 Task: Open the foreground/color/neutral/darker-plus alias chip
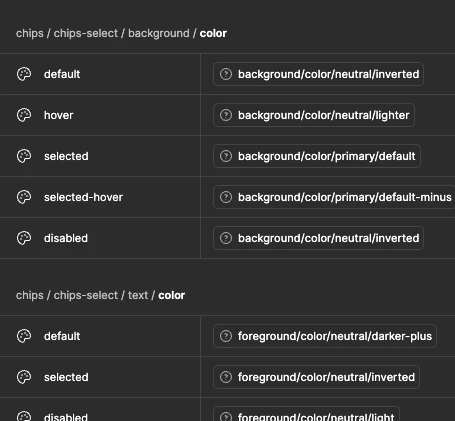(x=325, y=336)
